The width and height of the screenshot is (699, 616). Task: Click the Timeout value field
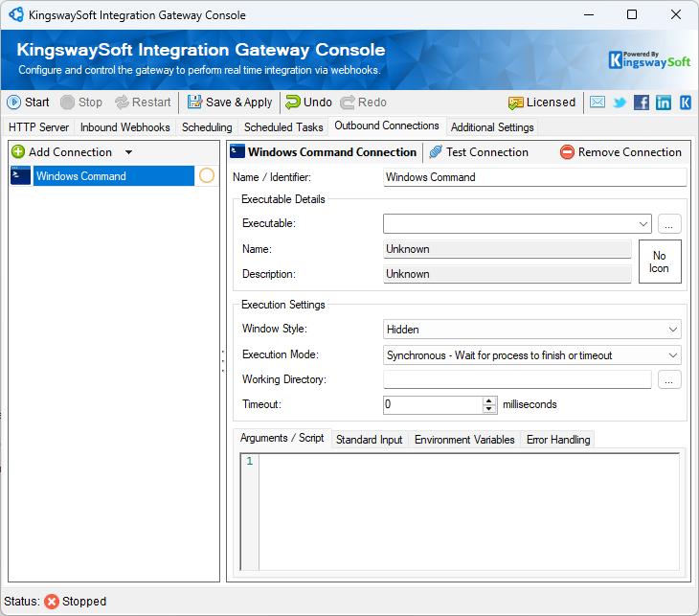coord(433,404)
